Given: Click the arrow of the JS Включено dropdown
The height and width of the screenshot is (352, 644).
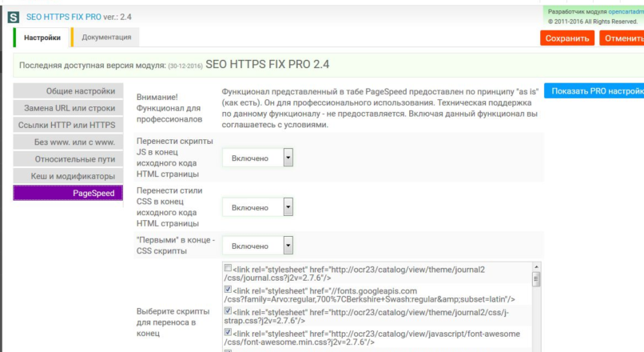Looking at the screenshot, I should 288,158.
